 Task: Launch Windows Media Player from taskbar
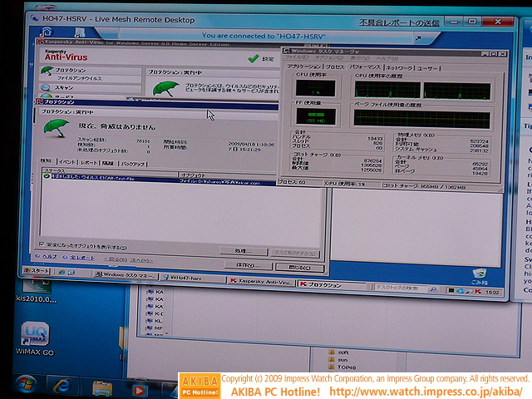tap(140, 387)
